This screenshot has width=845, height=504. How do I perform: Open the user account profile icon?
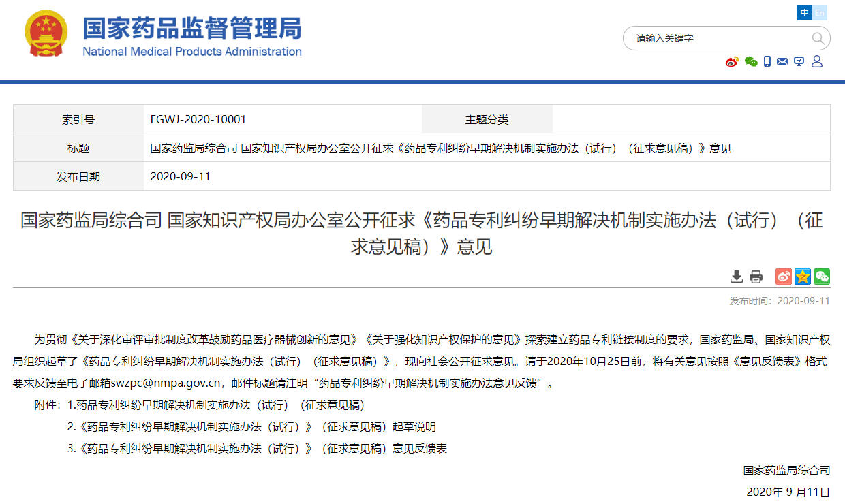817,62
